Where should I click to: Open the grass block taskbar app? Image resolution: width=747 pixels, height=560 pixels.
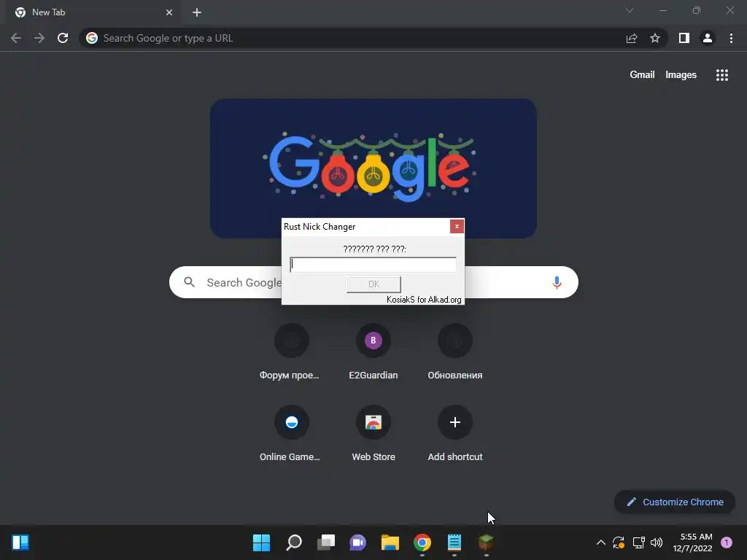[x=486, y=542]
